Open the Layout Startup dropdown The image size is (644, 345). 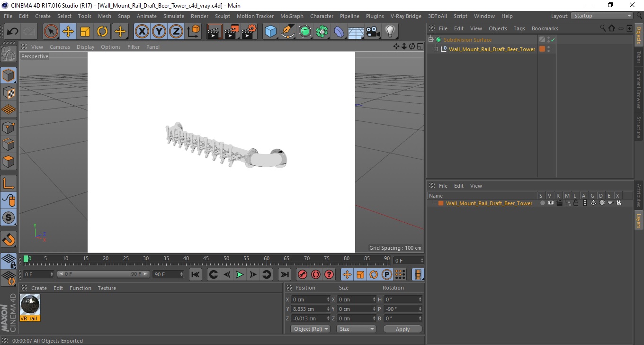602,16
